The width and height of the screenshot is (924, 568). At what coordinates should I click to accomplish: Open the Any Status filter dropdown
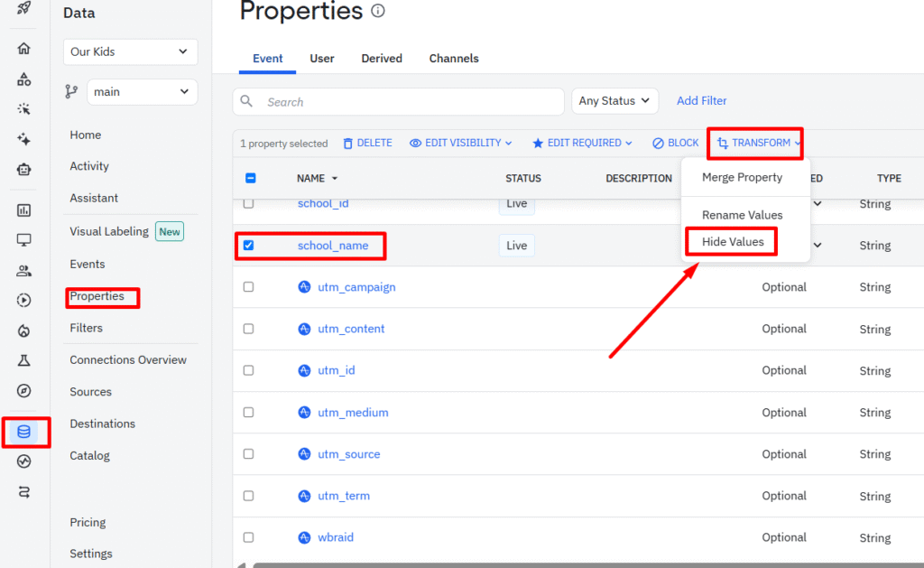(x=614, y=101)
